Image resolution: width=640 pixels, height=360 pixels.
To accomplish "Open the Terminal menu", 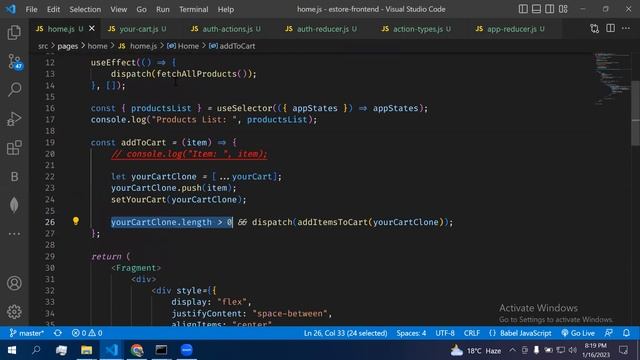I will click(193, 9).
